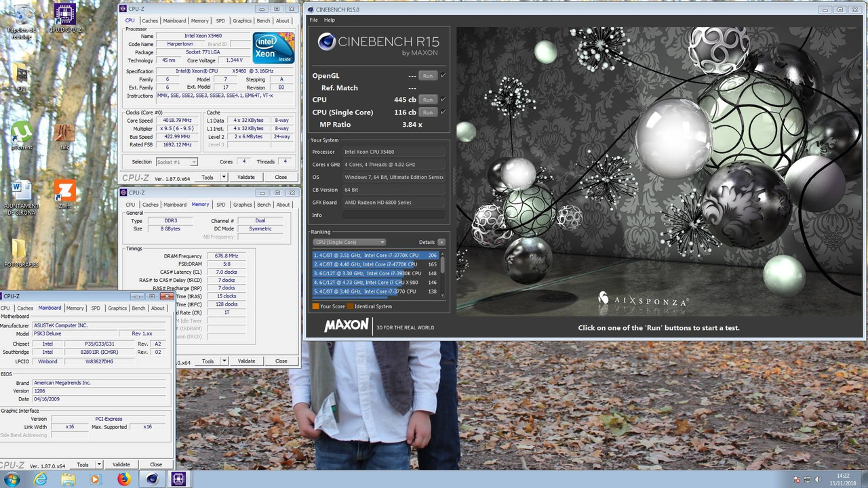Open the uTorrent desktop shortcut
Image resolution: width=868 pixels, height=488 pixels.
(x=21, y=135)
